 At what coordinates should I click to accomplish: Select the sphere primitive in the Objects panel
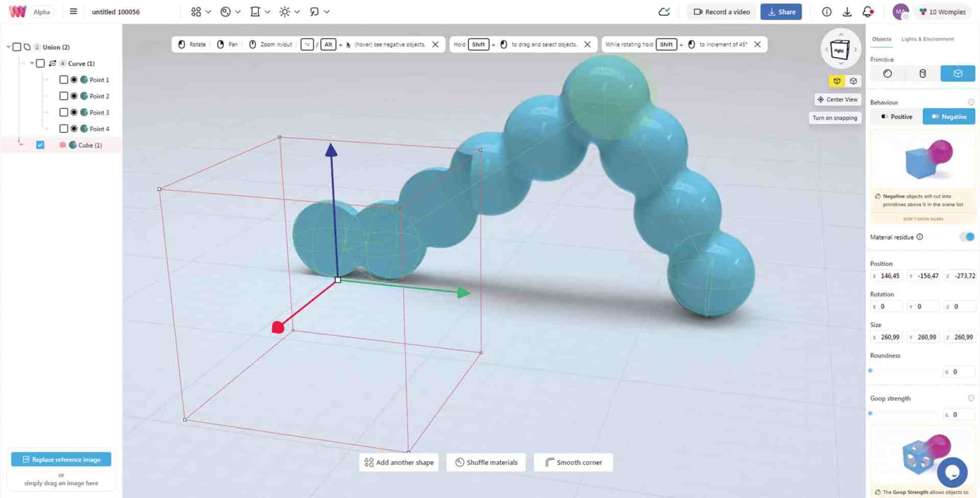pos(887,73)
